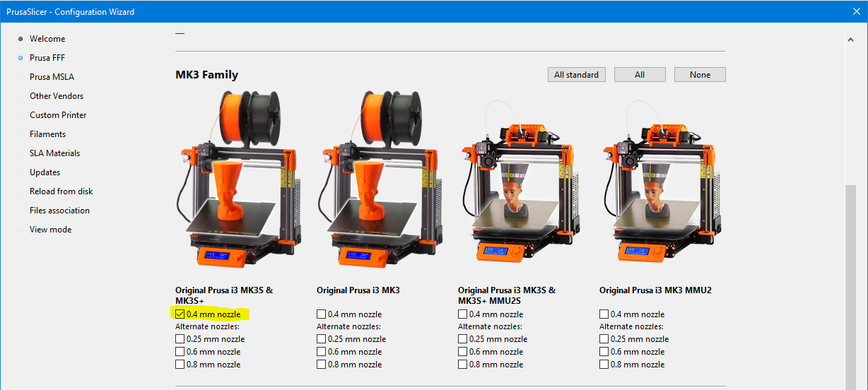
Task: Click the scrollbar up arrow
Action: [x=850, y=40]
